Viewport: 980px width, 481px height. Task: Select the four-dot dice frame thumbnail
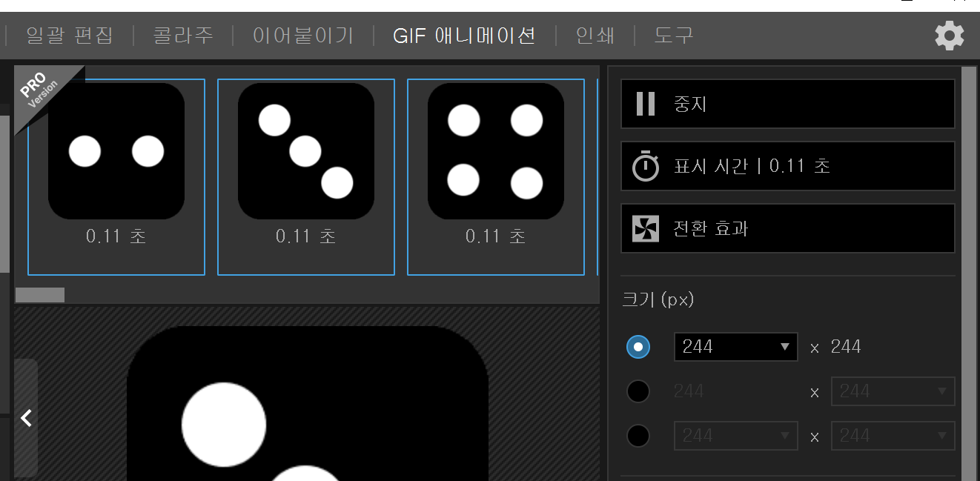(496, 177)
